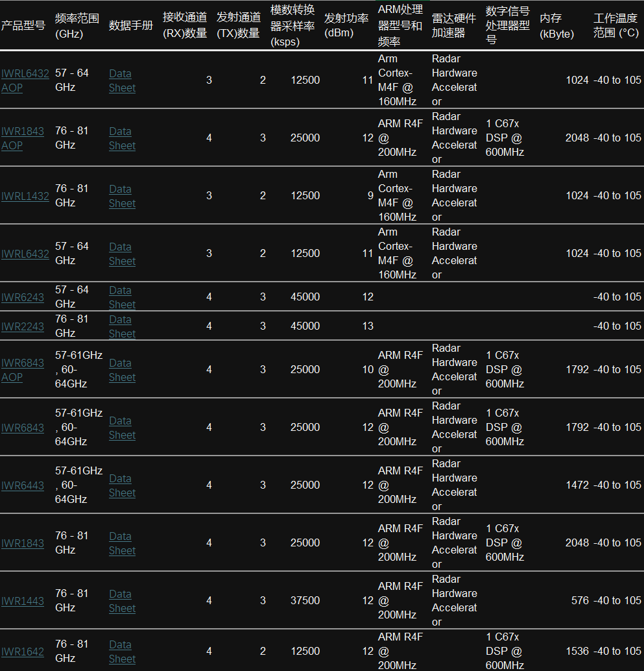Open Data Sheet for IWRL1432
This screenshot has width=644, height=671.
(122, 196)
